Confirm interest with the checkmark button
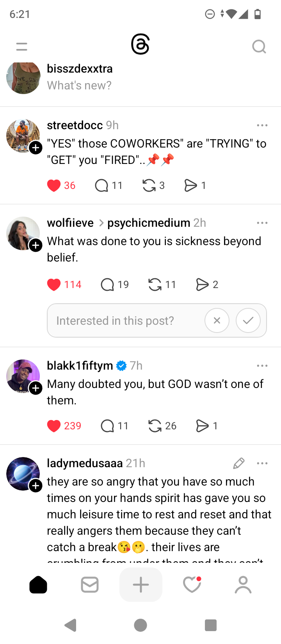Screen dimensions: 281x644 click(x=248, y=320)
